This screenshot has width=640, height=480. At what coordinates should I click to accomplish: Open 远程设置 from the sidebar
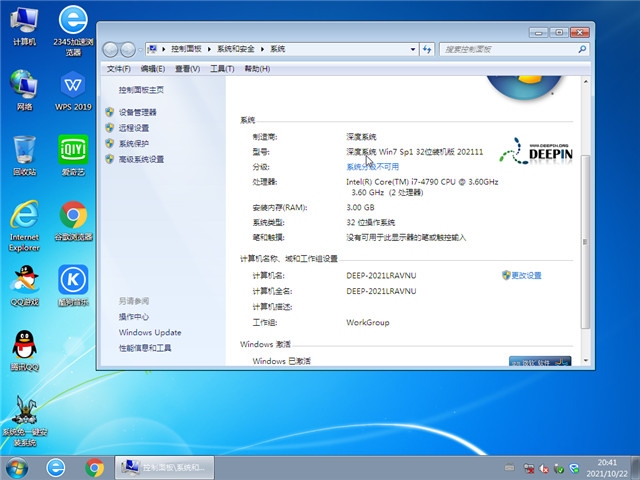coord(134,128)
